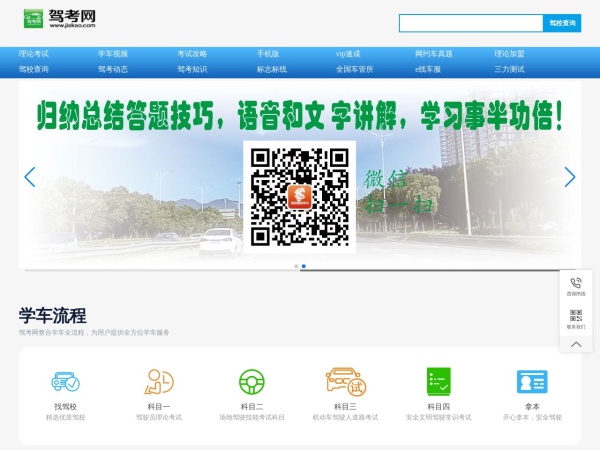Show next banner slide with right arrow
Image resolution: width=600 pixels, height=450 pixels.
570,177
